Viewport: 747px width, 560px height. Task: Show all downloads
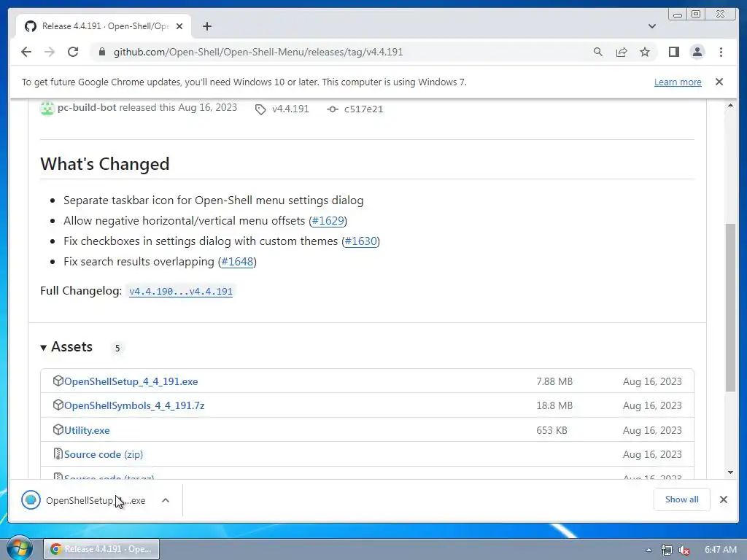click(x=682, y=499)
